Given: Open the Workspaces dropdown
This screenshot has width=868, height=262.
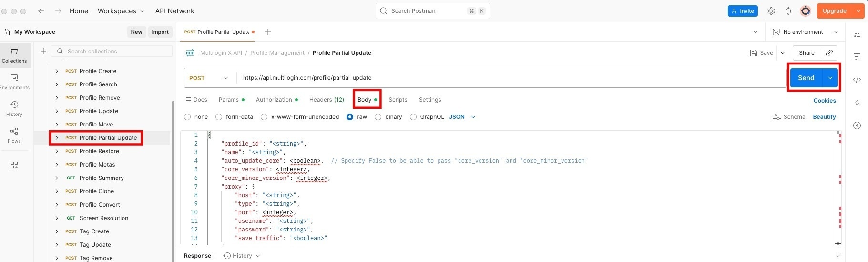Looking at the screenshot, I should (121, 11).
